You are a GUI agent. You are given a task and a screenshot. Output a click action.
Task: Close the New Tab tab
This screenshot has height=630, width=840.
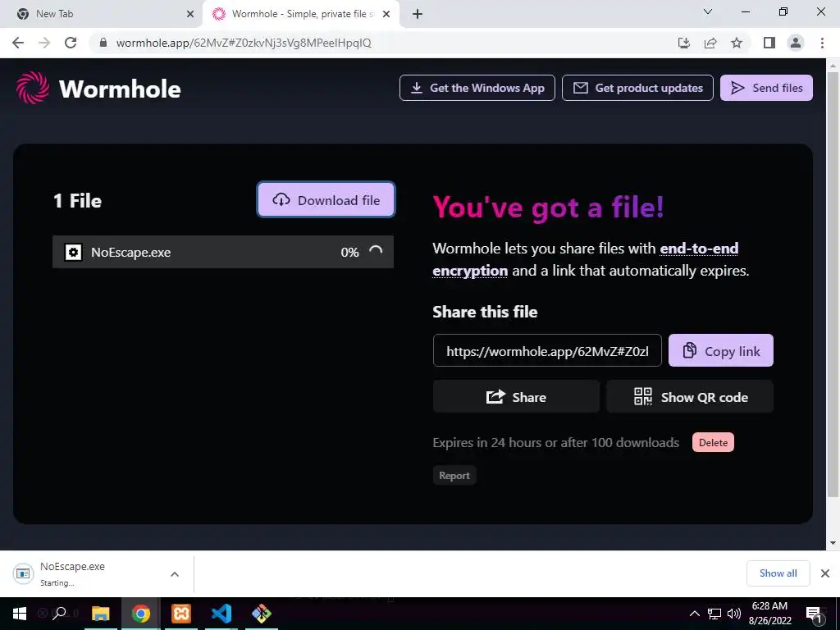(x=190, y=14)
